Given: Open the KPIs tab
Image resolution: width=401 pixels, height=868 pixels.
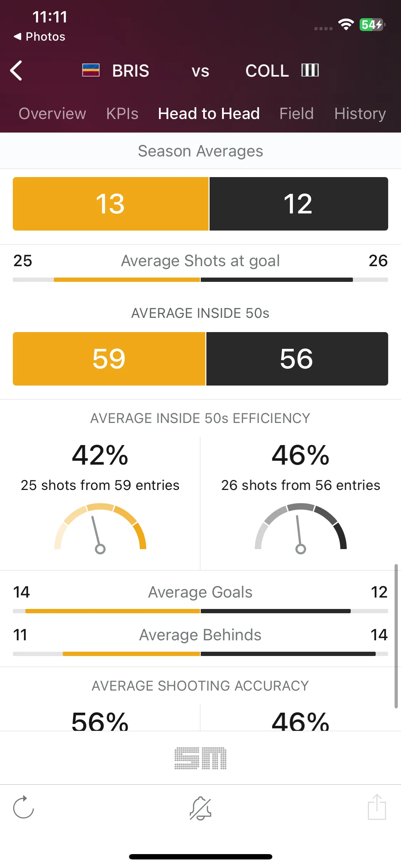Looking at the screenshot, I should 122,114.
